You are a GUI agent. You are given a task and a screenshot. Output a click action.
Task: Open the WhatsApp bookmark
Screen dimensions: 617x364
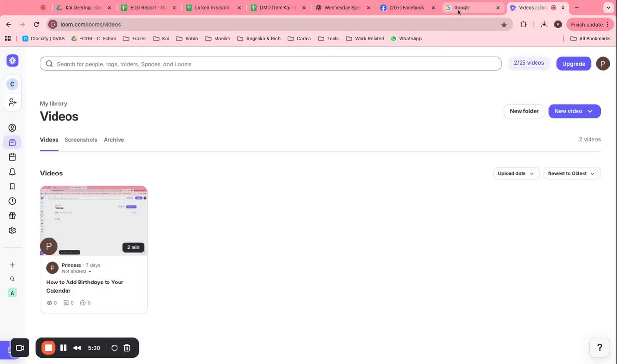coord(406,39)
